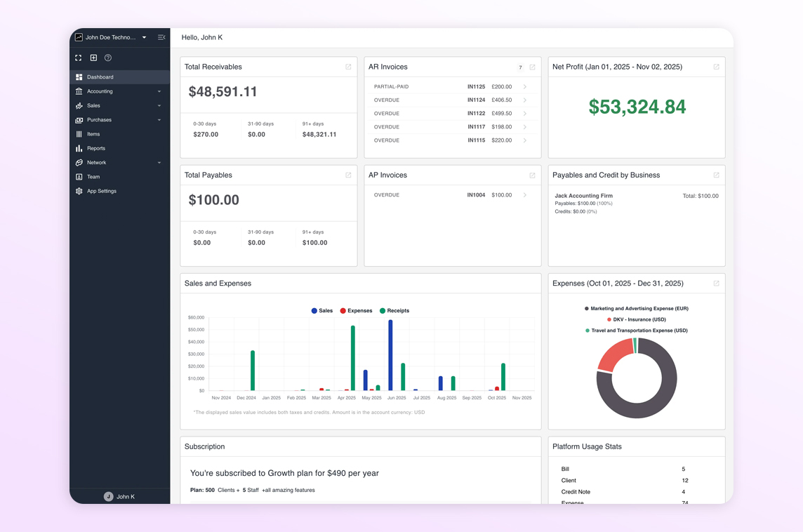Click Expenses card external link icon
The width and height of the screenshot is (803, 532).
coord(716,284)
